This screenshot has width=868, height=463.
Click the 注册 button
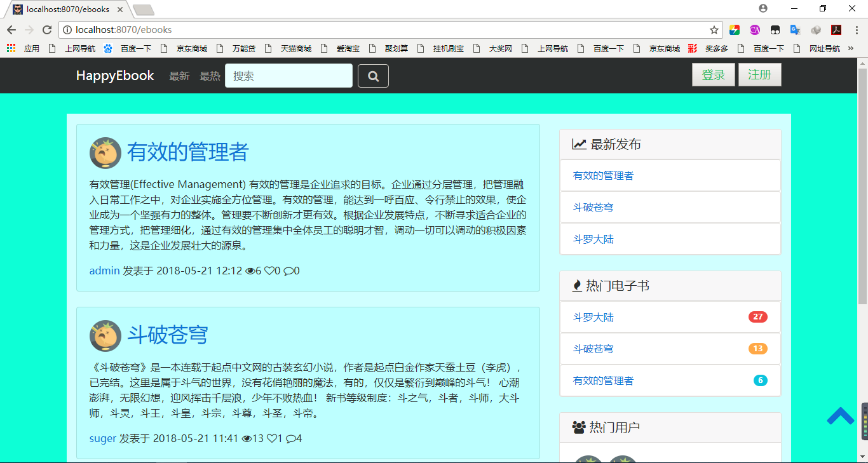(x=759, y=75)
